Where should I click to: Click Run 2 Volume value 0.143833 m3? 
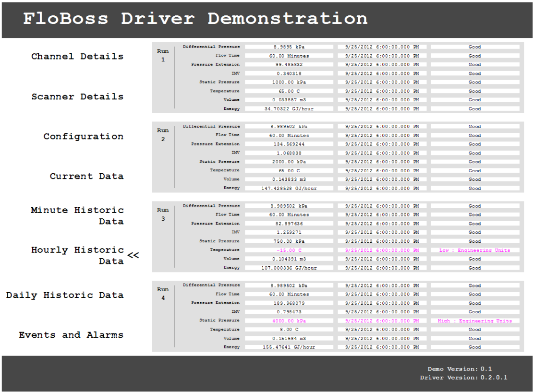click(x=289, y=179)
